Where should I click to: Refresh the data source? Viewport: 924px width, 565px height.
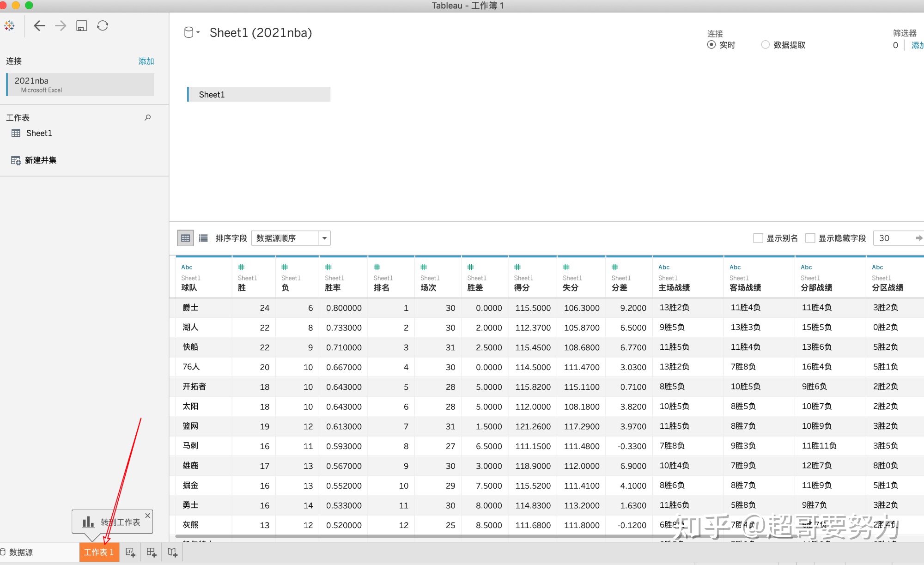click(103, 26)
